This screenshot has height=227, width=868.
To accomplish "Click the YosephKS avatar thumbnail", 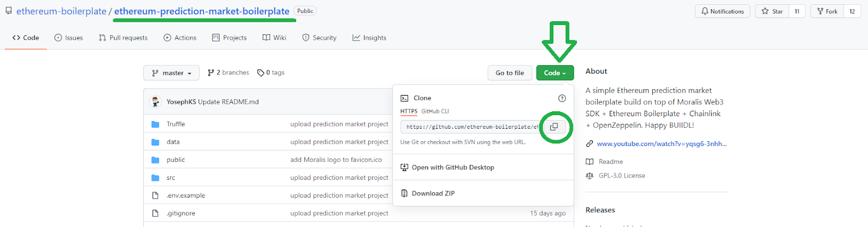I will click(x=156, y=102).
